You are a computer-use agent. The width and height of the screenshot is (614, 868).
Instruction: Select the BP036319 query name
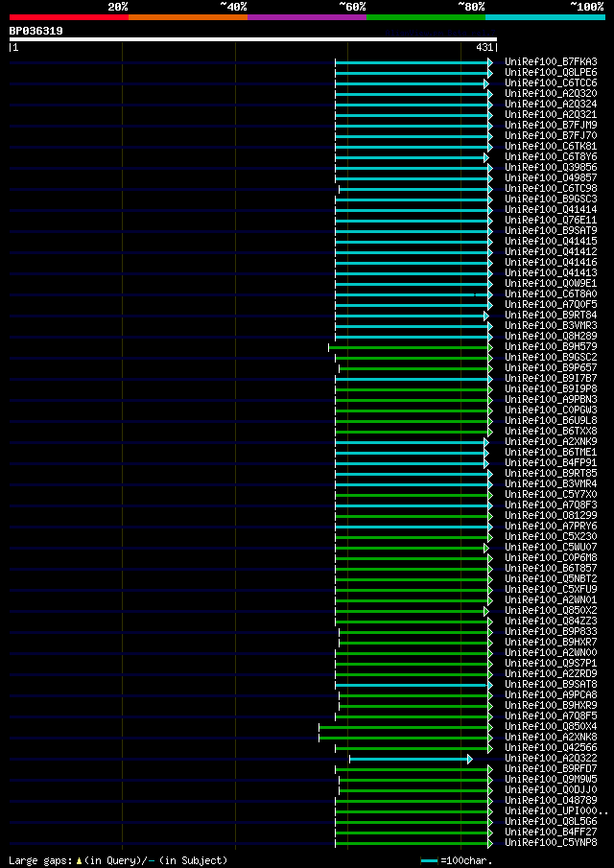tap(36, 31)
